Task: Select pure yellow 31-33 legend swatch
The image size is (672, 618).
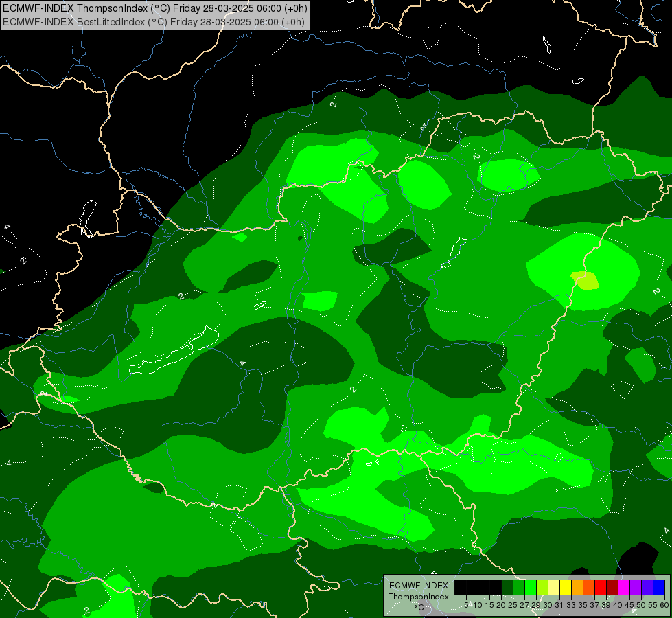Action: click(x=566, y=587)
